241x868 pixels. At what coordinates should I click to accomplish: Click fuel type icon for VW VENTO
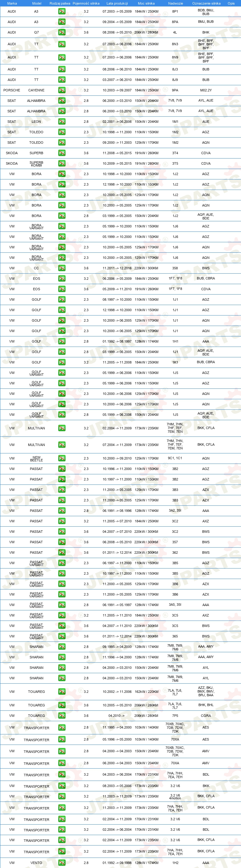pyautogui.click(x=62, y=862)
